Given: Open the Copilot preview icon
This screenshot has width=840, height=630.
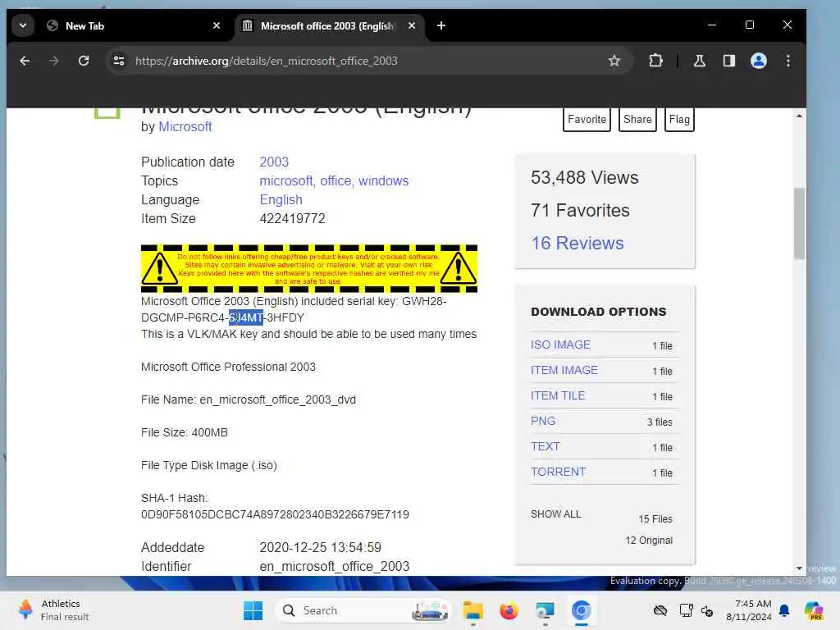Looking at the screenshot, I should (814, 610).
